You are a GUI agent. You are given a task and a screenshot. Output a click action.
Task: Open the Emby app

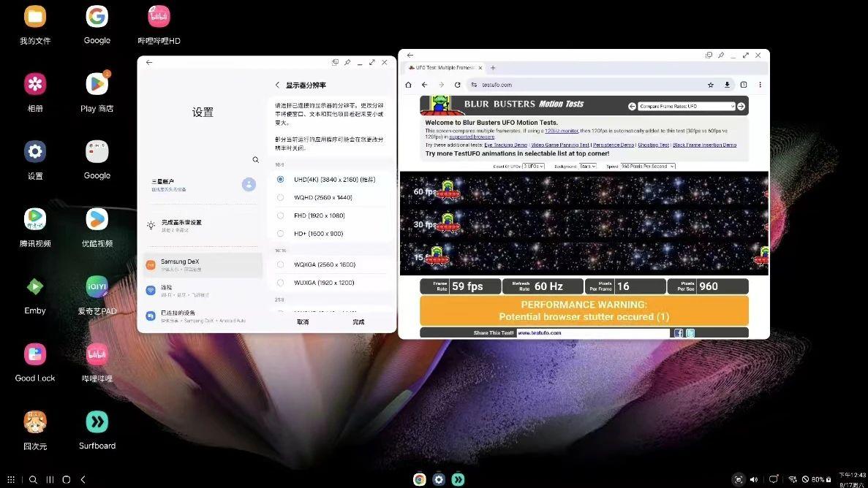[34, 287]
